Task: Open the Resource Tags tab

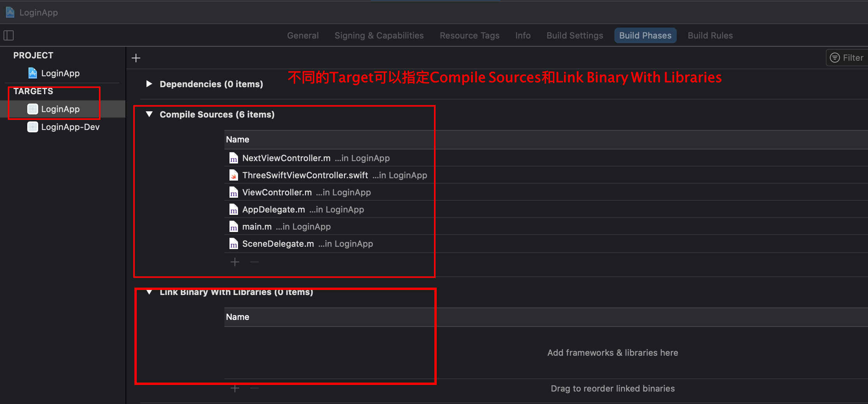Action: click(469, 35)
